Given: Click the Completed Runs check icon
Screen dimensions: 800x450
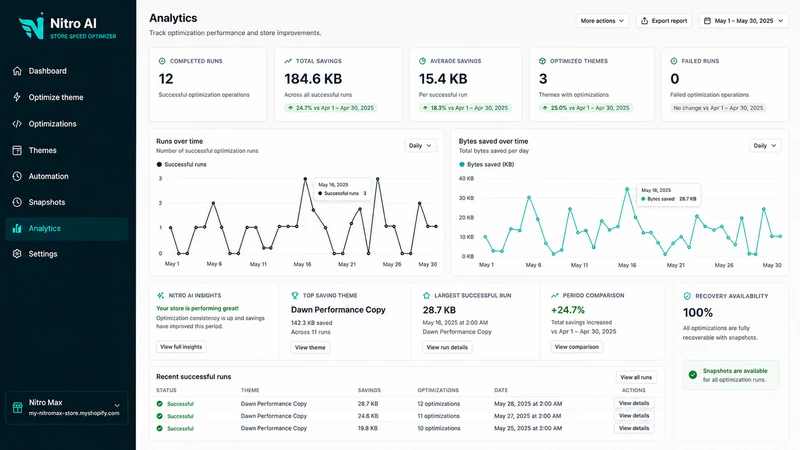Looking at the screenshot, I should [162, 61].
